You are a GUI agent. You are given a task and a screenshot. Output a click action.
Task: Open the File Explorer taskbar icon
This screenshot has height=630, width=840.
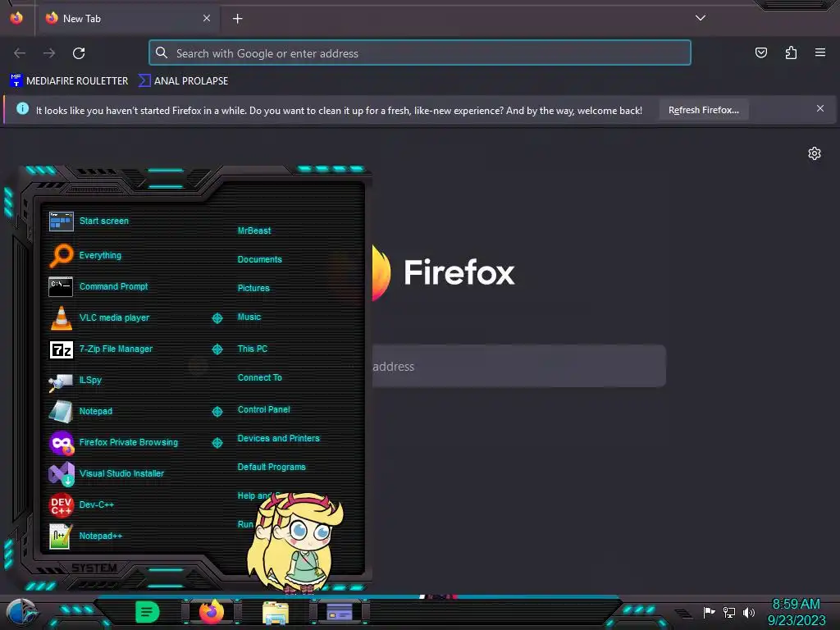[x=276, y=612]
